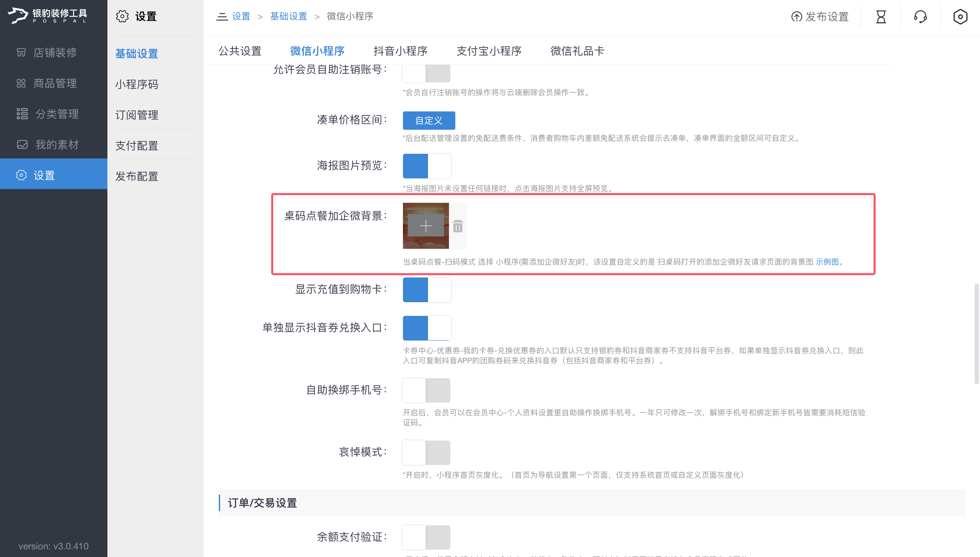This screenshot has height=557, width=980.
Task: Turn off 显示充值到购物卡 switch
Action: pyautogui.click(x=427, y=290)
